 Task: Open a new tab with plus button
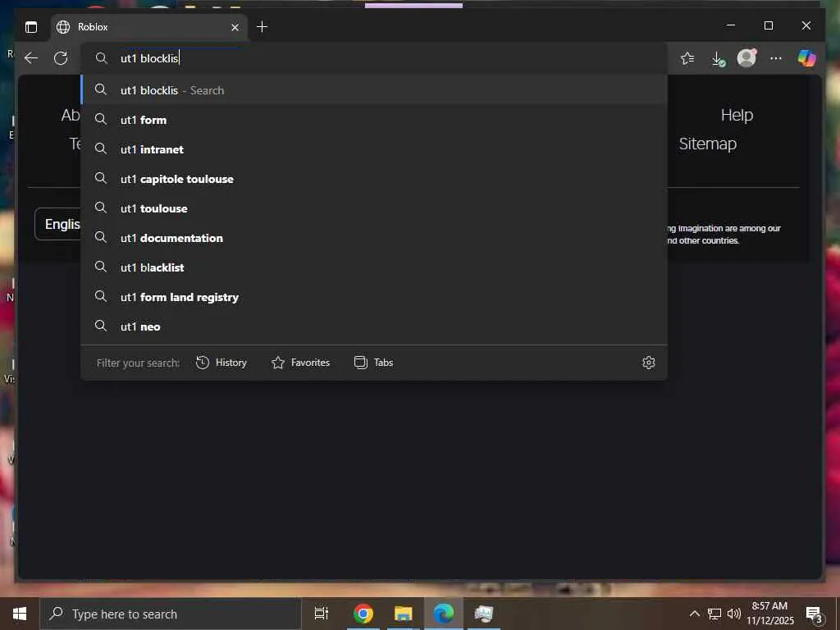(x=262, y=27)
